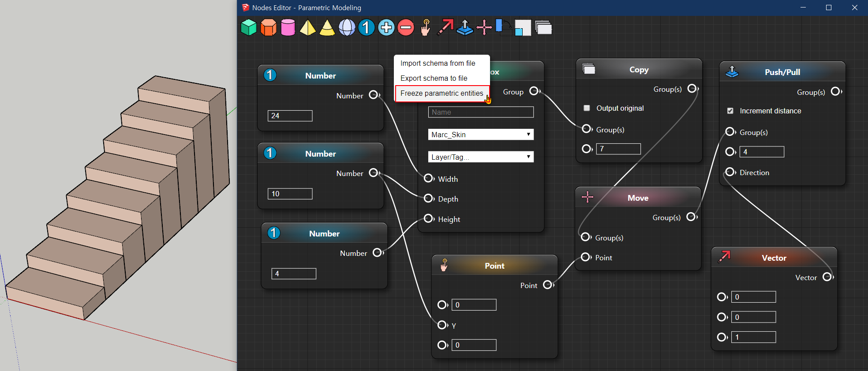Image resolution: width=868 pixels, height=371 pixels.
Task: Click the Point node header hand icon
Action: point(444,265)
